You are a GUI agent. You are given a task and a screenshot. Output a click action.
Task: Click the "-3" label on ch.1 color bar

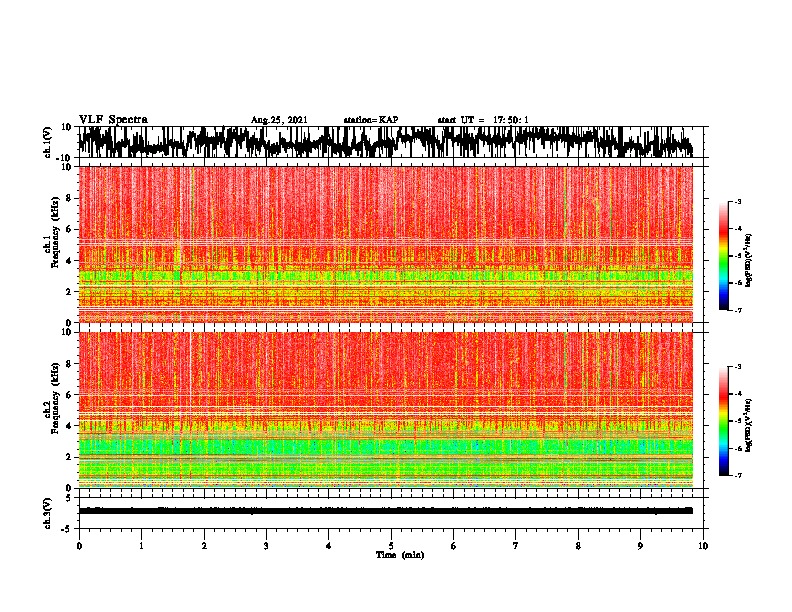click(737, 202)
